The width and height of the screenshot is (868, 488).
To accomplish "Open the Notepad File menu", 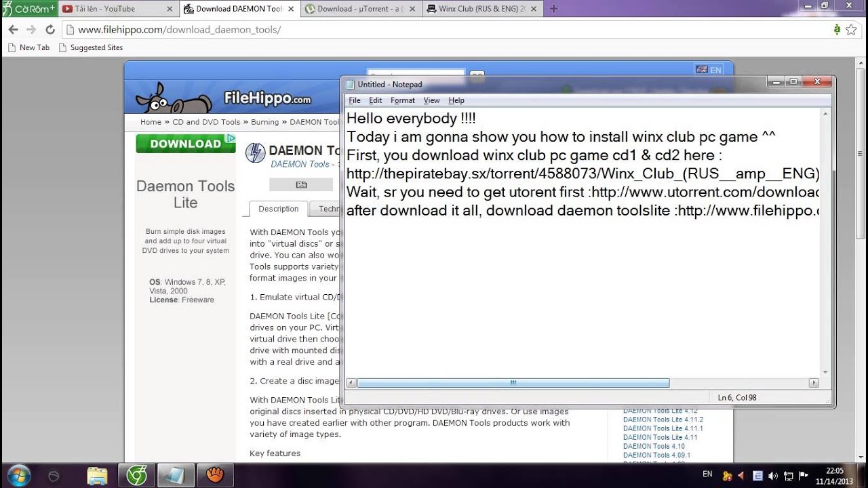I will point(355,100).
